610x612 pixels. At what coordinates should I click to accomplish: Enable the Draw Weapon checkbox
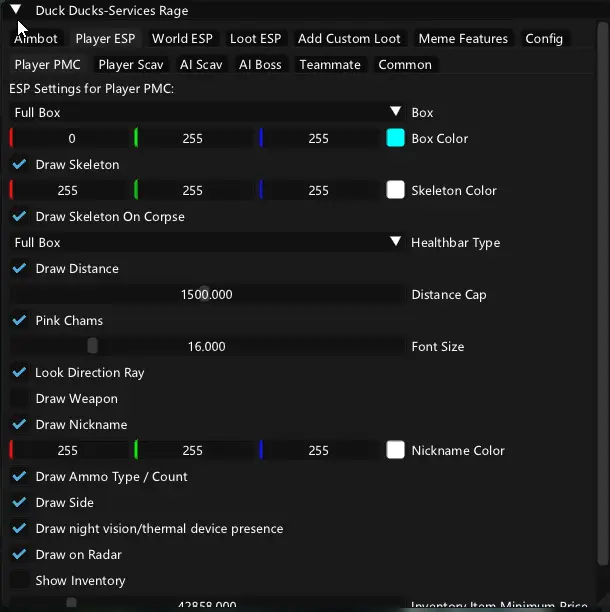(x=20, y=399)
